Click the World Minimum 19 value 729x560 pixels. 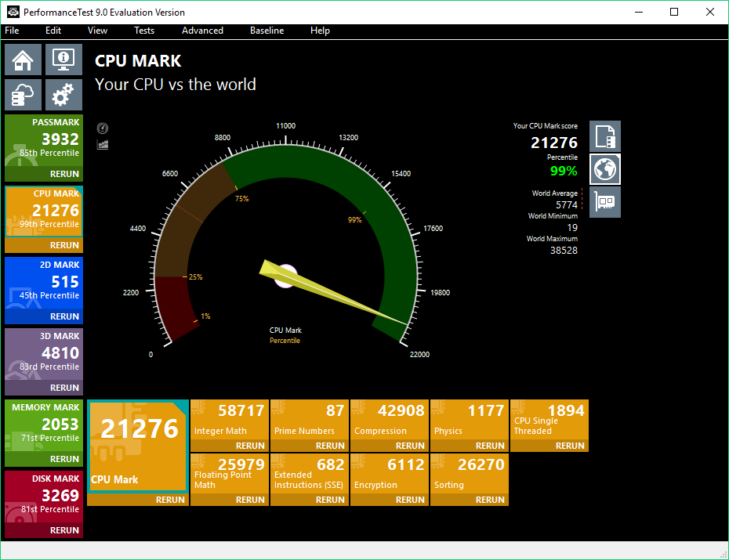pos(572,228)
